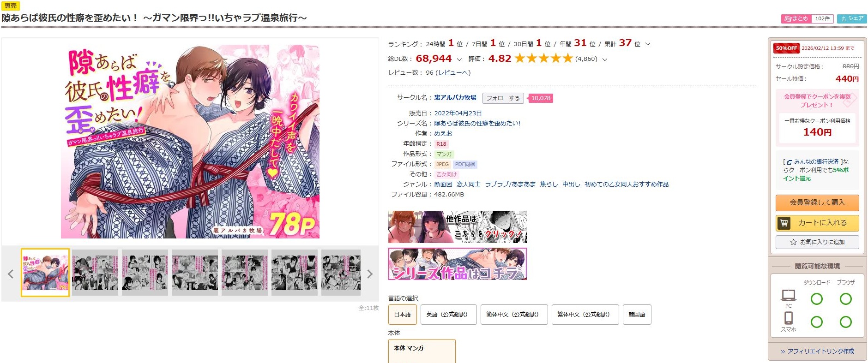Show previous thumbnails with left arrow
This screenshot has width=868, height=363.
[x=11, y=274]
